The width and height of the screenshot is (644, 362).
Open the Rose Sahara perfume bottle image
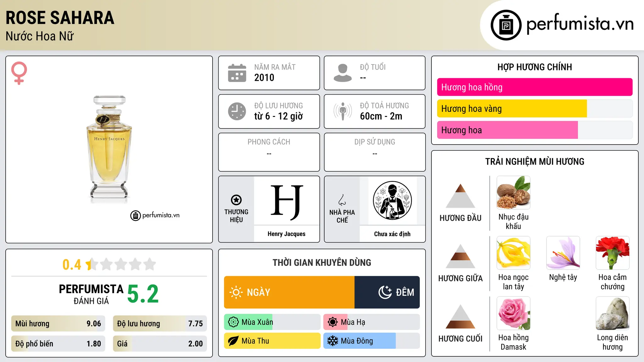click(x=109, y=150)
